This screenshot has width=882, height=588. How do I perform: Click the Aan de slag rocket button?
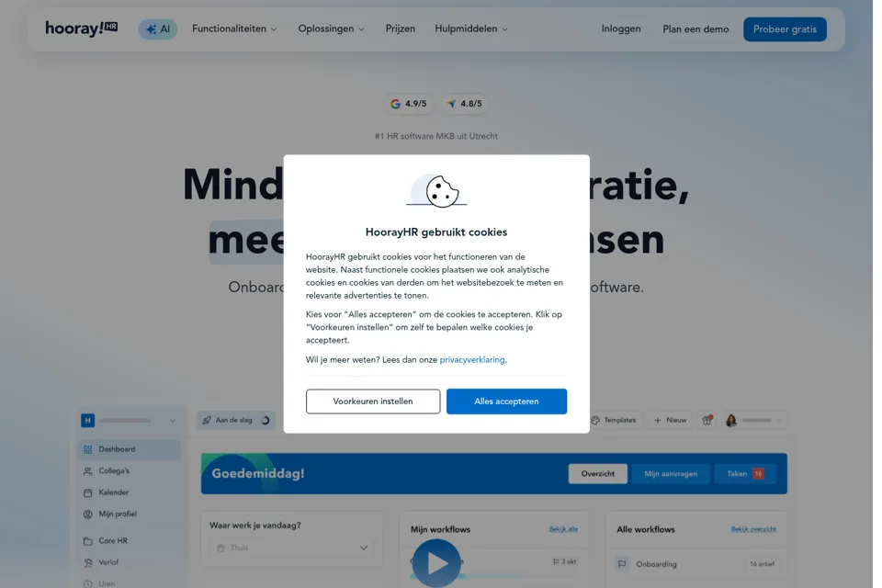[235, 420]
